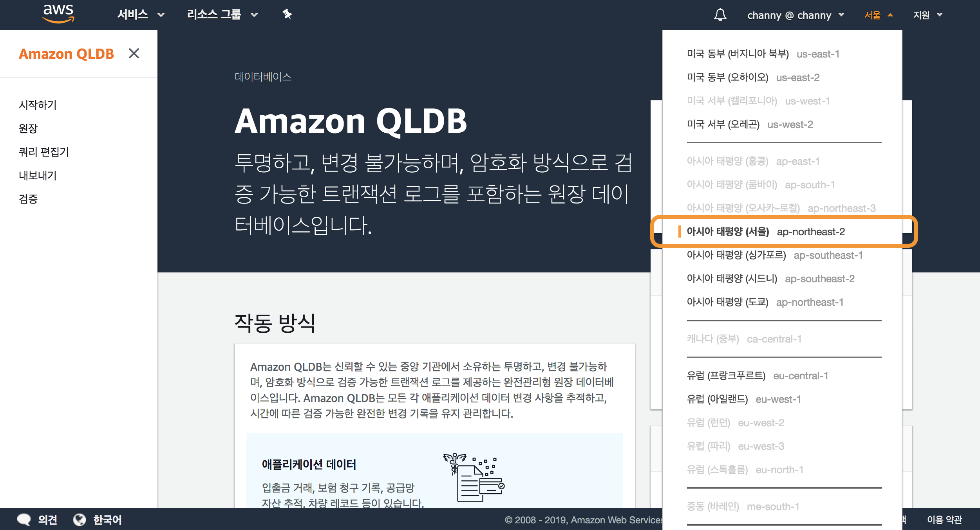Click the pin shortcuts icon
Screen dimensions: 980x530
pyautogui.click(x=287, y=14)
